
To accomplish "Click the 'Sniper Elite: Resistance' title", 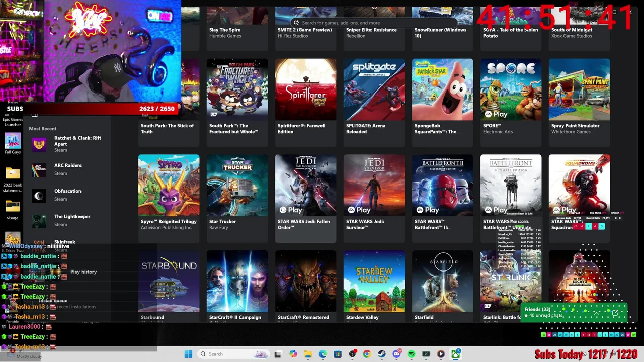I will point(371,30).
